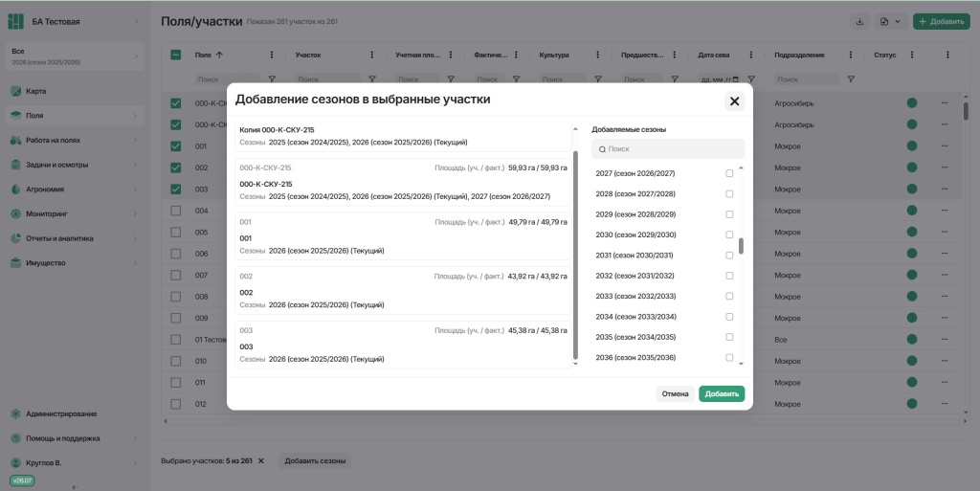Viewport: 980px width, 491px height.
Task: Click the selected plots list scrollbar
Action: [x=575, y=255]
